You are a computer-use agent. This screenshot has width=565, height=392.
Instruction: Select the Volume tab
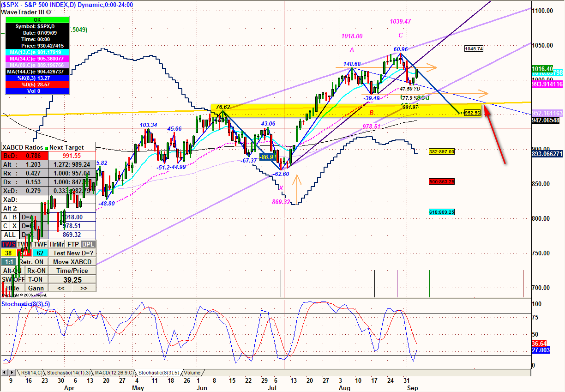(192, 373)
